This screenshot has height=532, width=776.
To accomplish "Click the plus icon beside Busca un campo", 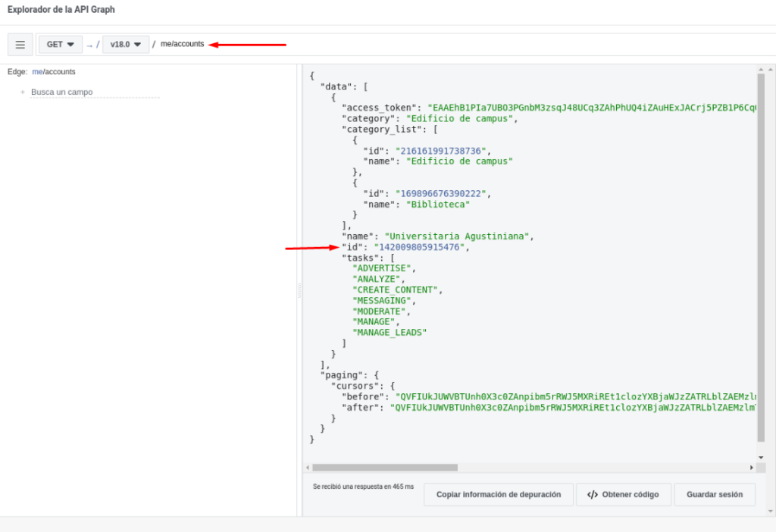I will click(23, 92).
